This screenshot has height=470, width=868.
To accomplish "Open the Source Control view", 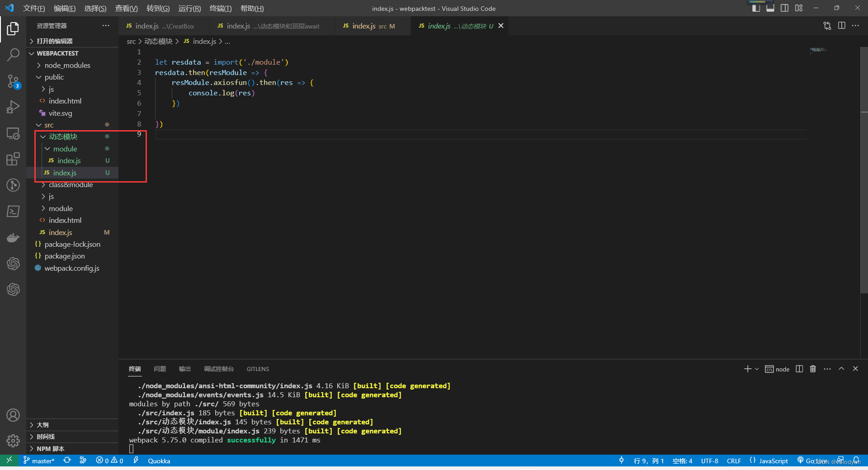I will tap(13, 81).
